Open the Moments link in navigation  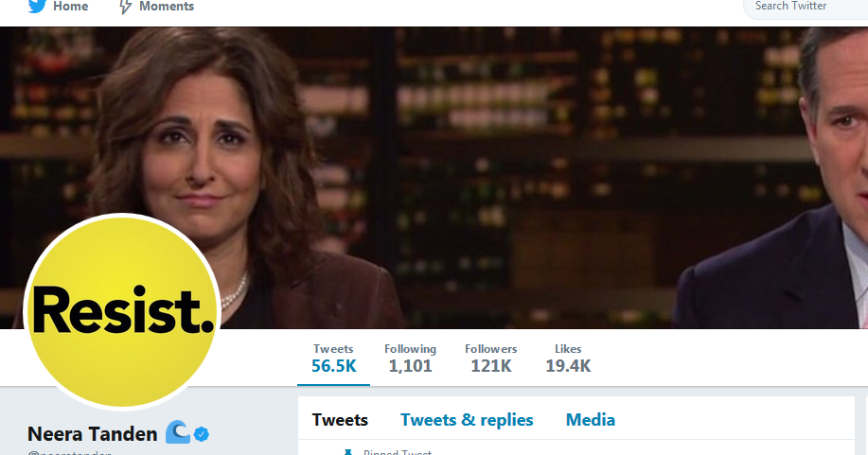pos(167,6)
